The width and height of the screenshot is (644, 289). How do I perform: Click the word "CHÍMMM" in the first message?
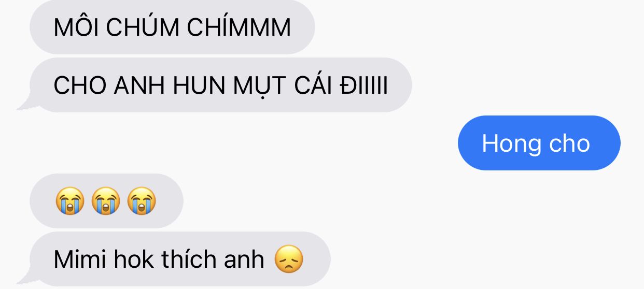click(x=239, y=27)
